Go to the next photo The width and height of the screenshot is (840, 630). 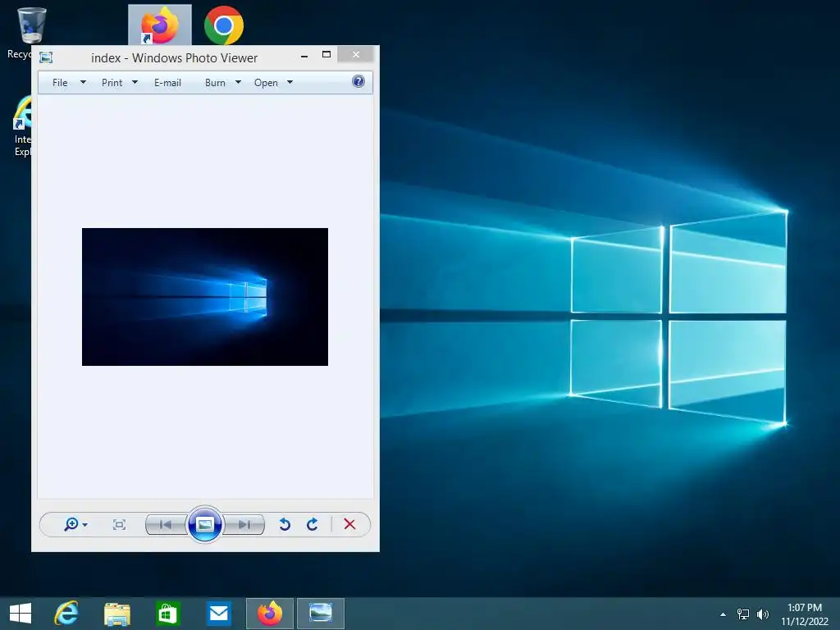click(x=244, y=524)
